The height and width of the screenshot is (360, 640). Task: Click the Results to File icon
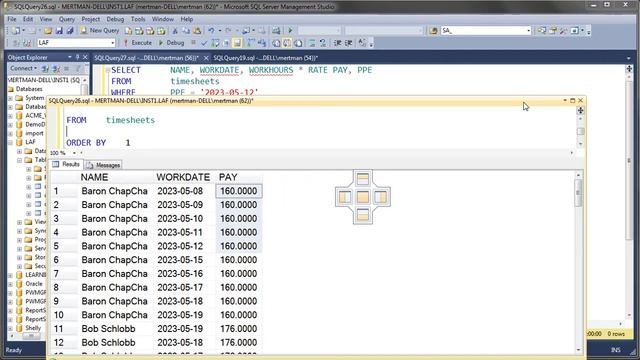point(298,43)
